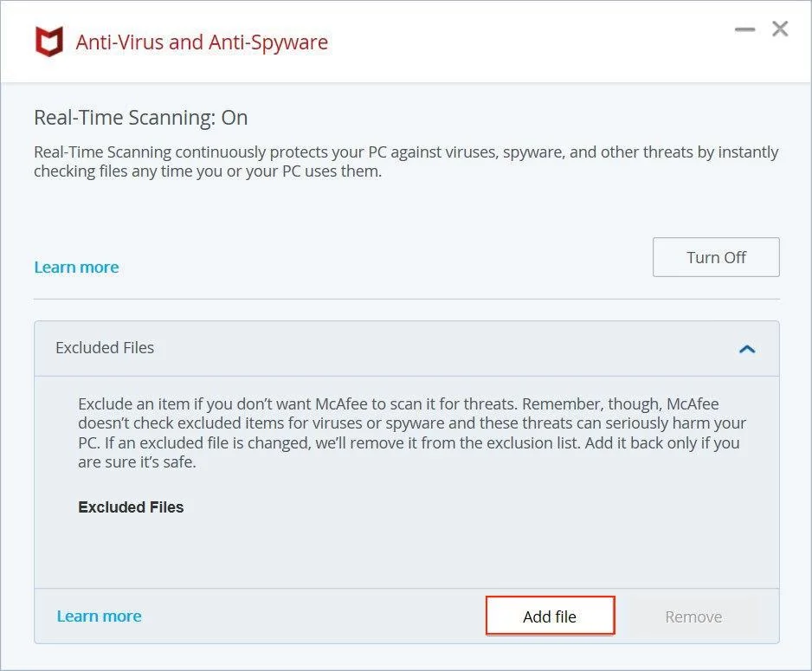Close the Anti-Virus and Anti-Spyware window
Image resolution: width=812 pixels, height=671 pixels.
(x=780, y=29)
